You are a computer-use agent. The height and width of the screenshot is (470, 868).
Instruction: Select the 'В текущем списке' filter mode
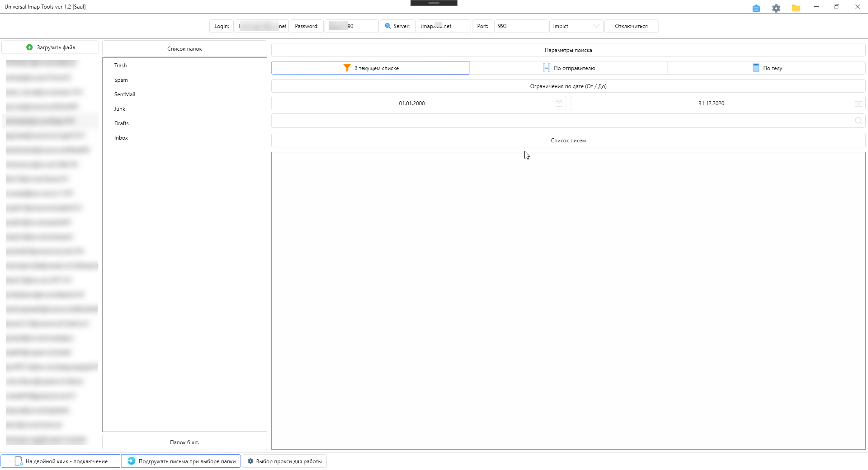(370, 68)
